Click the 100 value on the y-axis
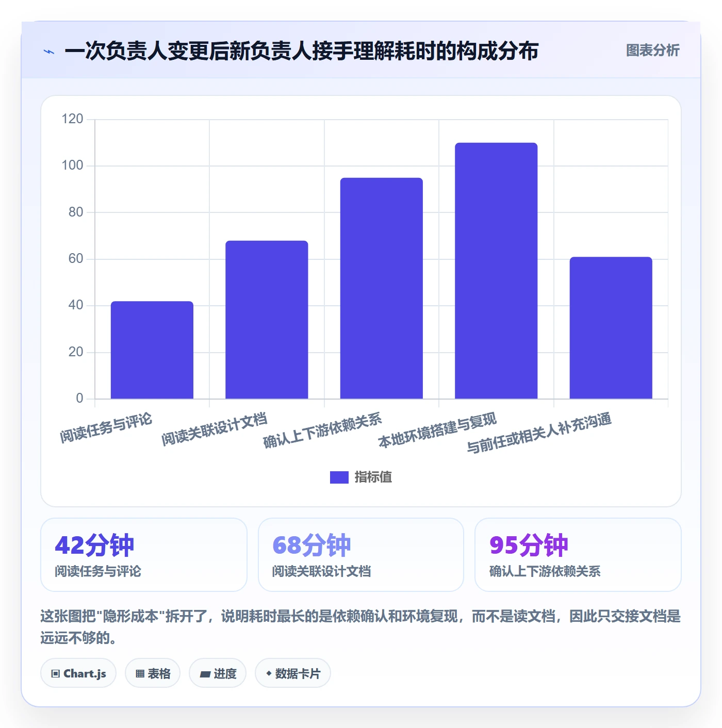Viewport: 722px width, 728px height. 72,166
